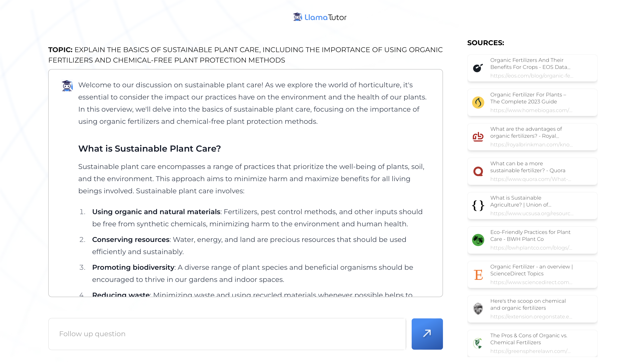Screen dimensions: 639x364
Task: Click the Quora source favicon
Action: click(478, 171)
